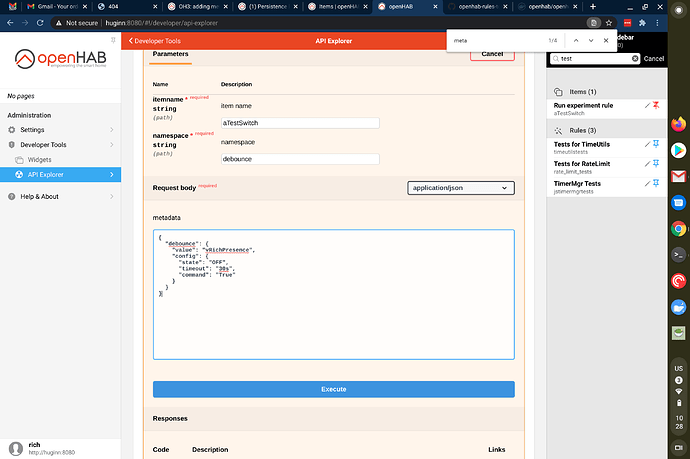Click the sidebar pin icon near logo
Image resolution: width=690 pixels, height=459 pixels.
click(x=113, y=40)
